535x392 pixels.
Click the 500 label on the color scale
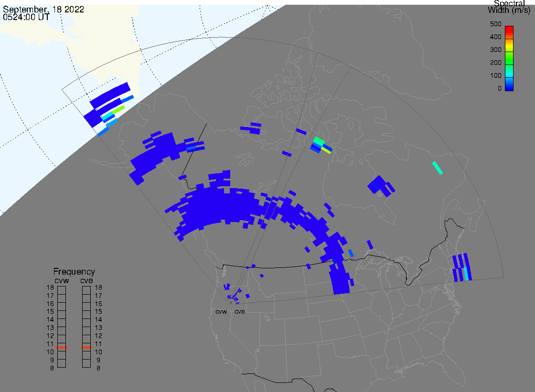[495, 24]
